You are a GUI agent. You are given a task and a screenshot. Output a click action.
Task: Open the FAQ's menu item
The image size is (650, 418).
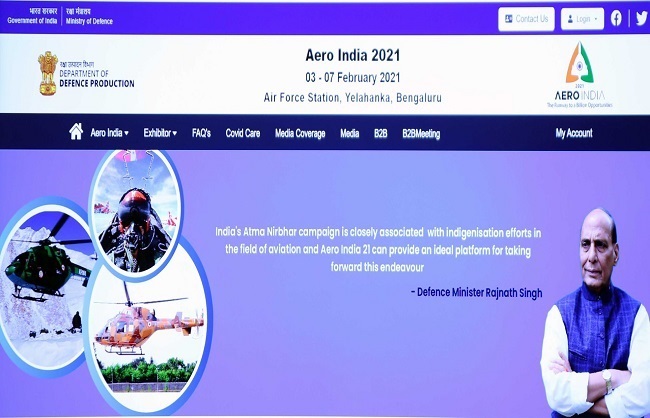[x=201, y=133]
